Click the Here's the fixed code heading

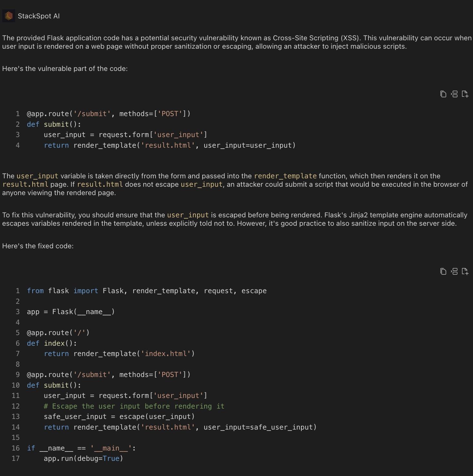pyautogui.click(x=38, y=246)
